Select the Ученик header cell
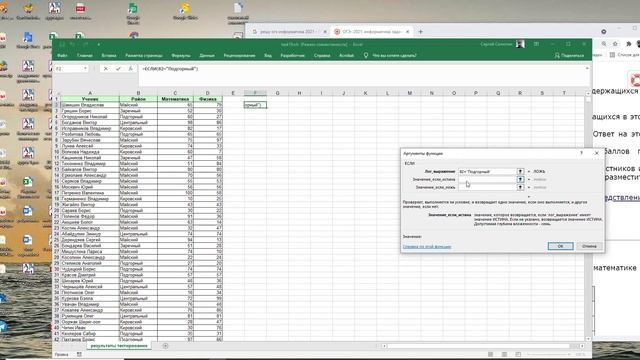The width and height of the screenshot is (640, 360). click(90, 99)
